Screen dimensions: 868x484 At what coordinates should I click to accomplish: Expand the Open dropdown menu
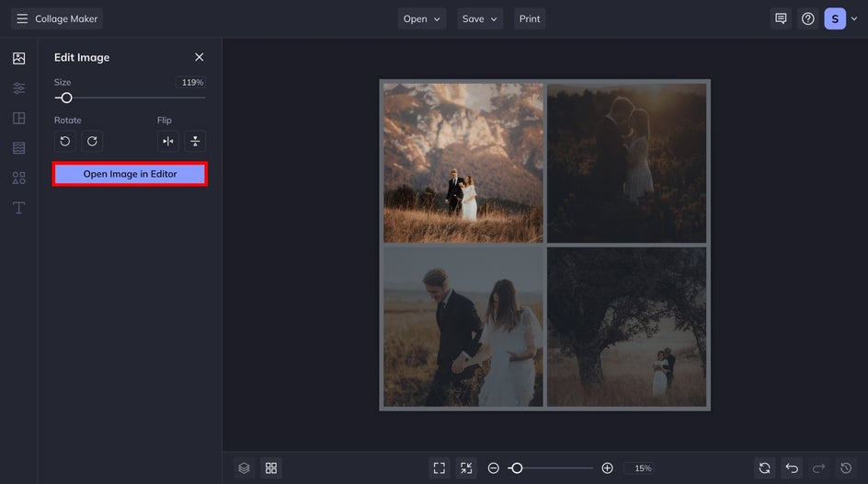point(422,18)
